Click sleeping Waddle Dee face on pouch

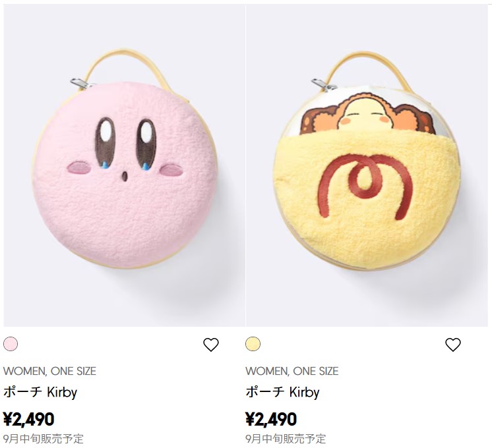[x=365, y=117]
